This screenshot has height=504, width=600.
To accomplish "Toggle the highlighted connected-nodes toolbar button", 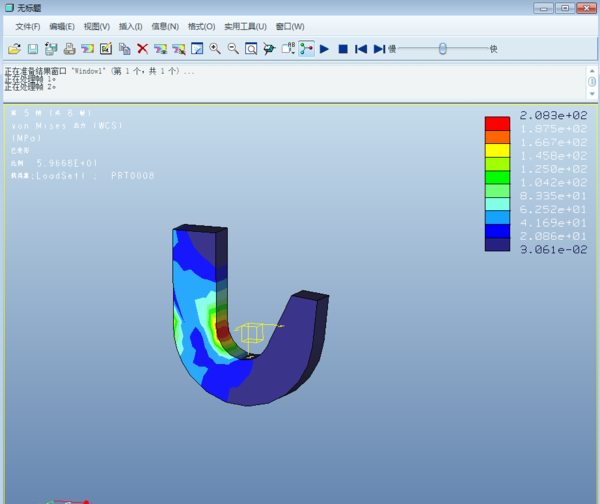I will 306,48.
